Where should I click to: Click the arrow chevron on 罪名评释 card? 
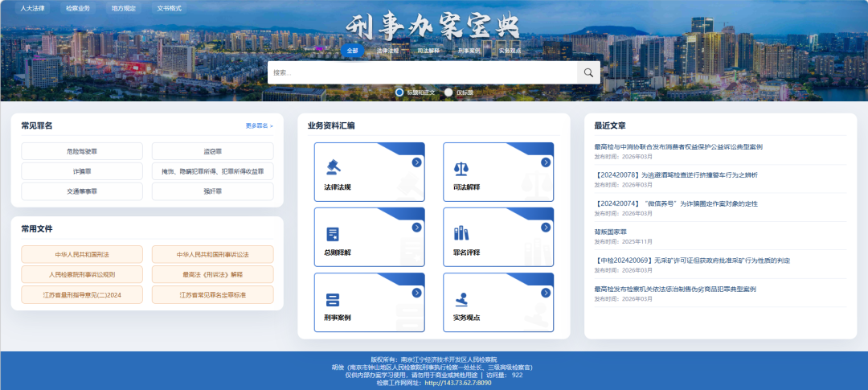coord(546,228)
